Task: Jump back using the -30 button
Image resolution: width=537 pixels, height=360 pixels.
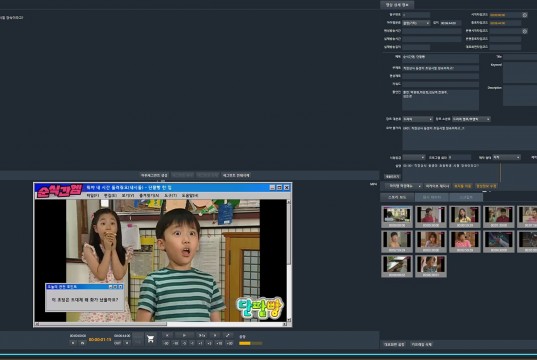Action: click(x=166, y=343)
